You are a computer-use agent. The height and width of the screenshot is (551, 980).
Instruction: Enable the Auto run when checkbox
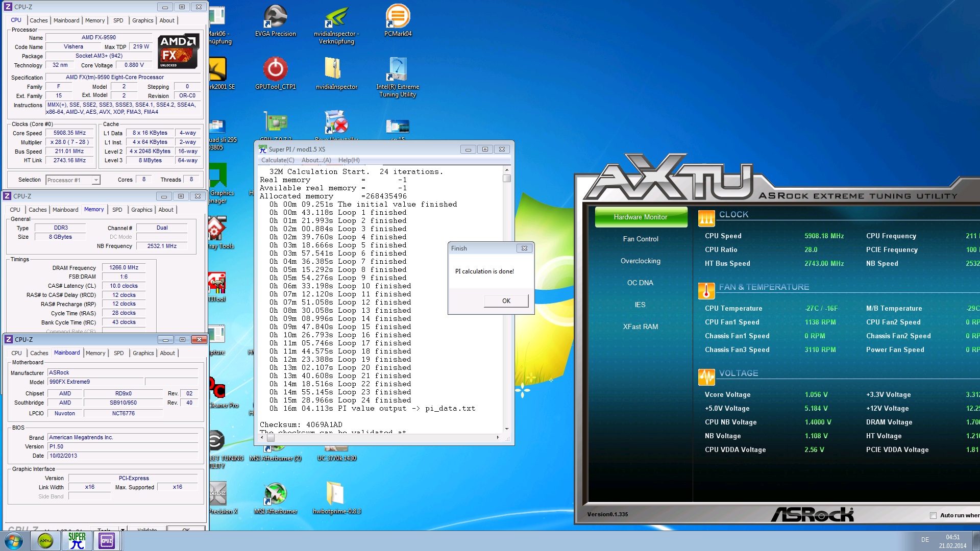point(933,515)
